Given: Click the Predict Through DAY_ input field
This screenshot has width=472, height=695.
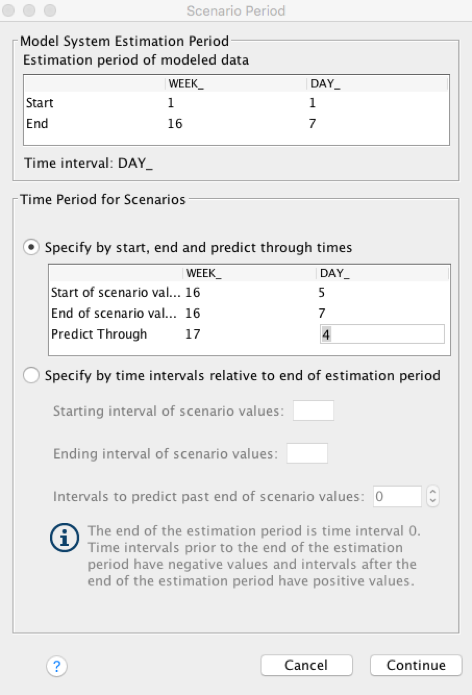Looking at the screenshot, I should tap(382, 334).
